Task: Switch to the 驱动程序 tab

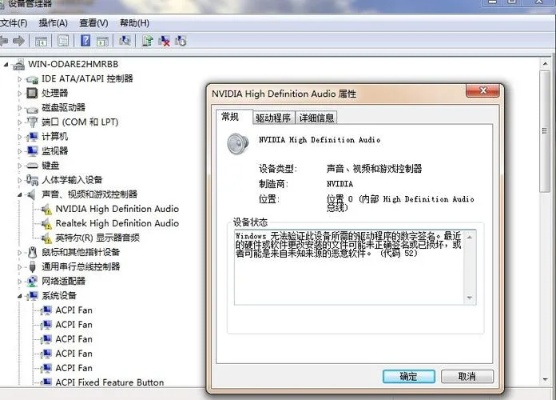Action: click(273, 118)
